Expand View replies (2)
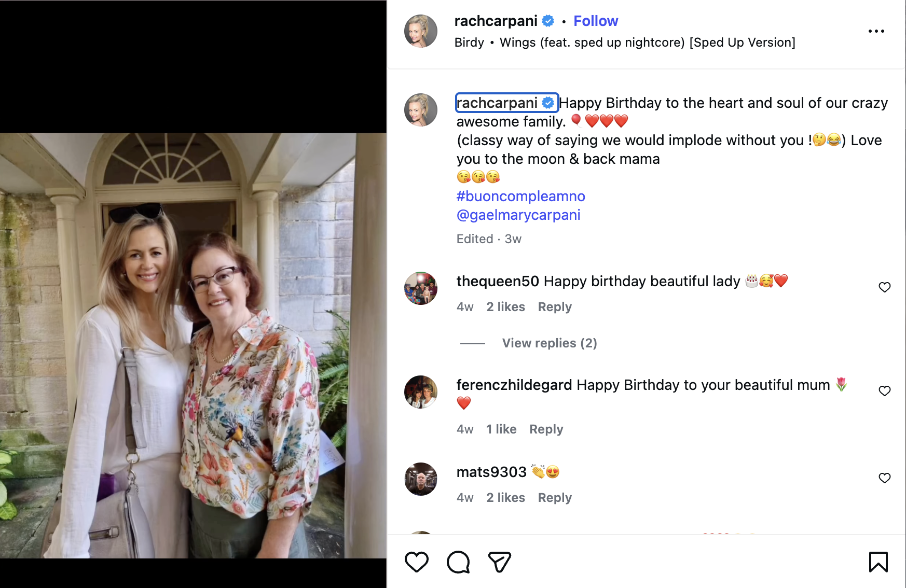906x588 pixels. pyautogui.click(x=549, y=343)
